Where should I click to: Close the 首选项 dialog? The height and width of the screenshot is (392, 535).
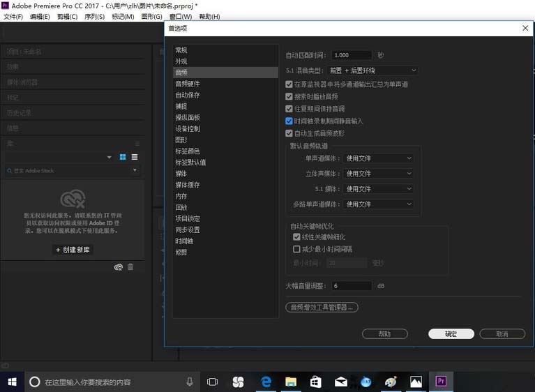[x=525, y=28]
